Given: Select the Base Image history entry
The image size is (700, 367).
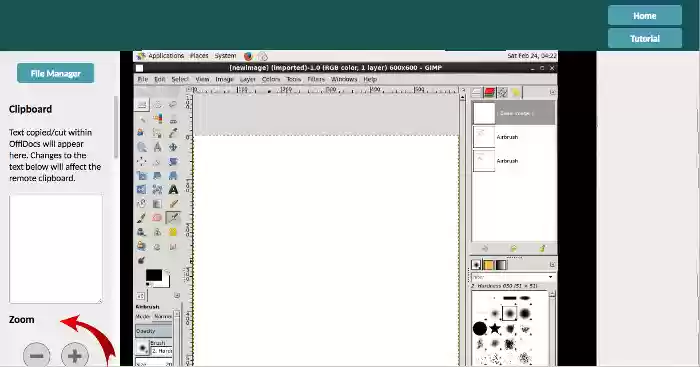Looking at the screenshot, I should (x=513, y=113).
